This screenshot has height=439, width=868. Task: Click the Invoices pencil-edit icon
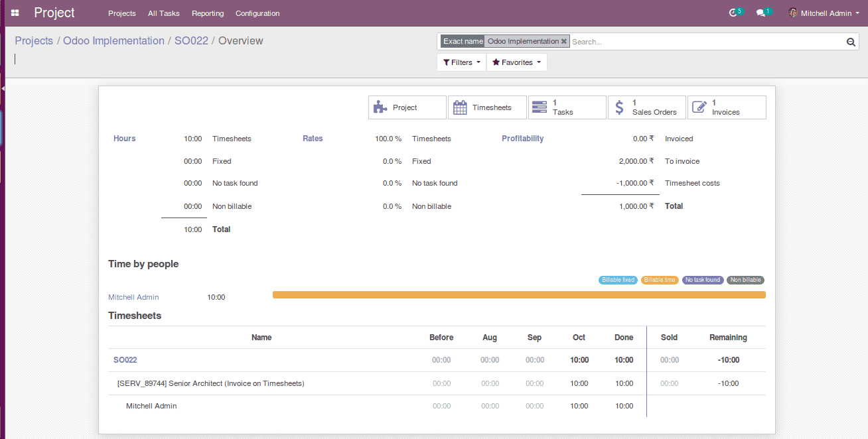pos(699,107)
